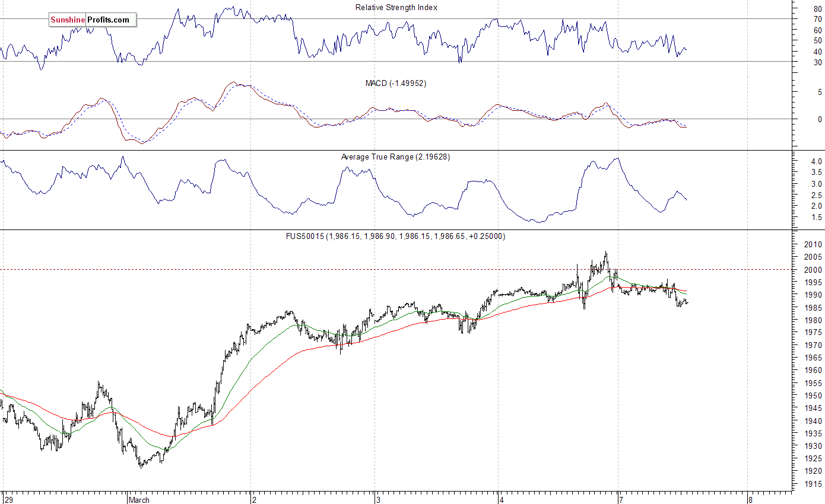Click the FUS50015 price header text

[x=395, y=236]
